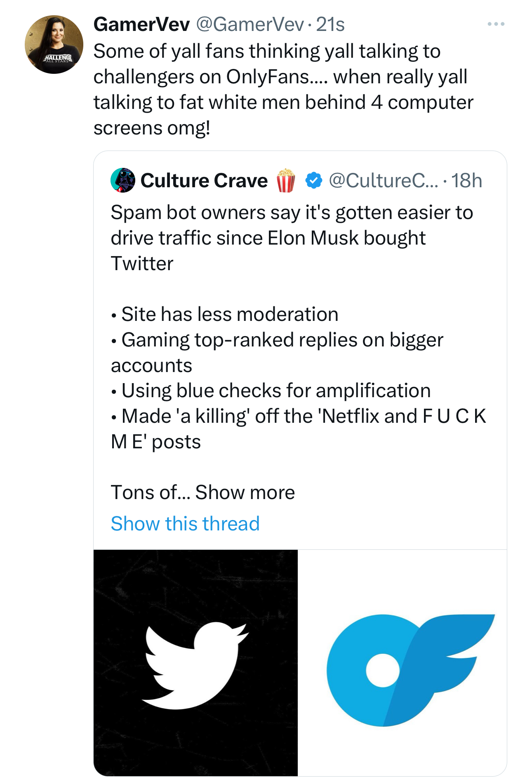Click the @GamerVev handle
Screen dimensions: 532x782
250,24
